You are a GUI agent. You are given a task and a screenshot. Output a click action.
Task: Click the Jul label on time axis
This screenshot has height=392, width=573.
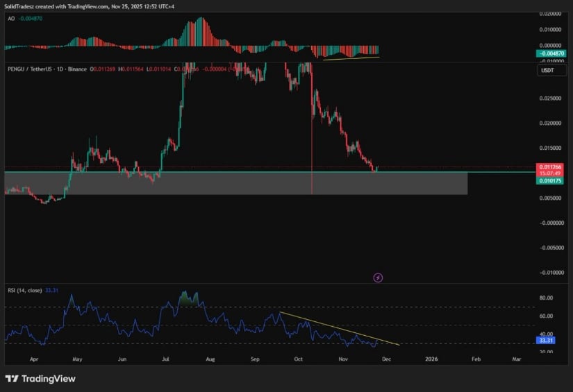[x=166, y=359]
